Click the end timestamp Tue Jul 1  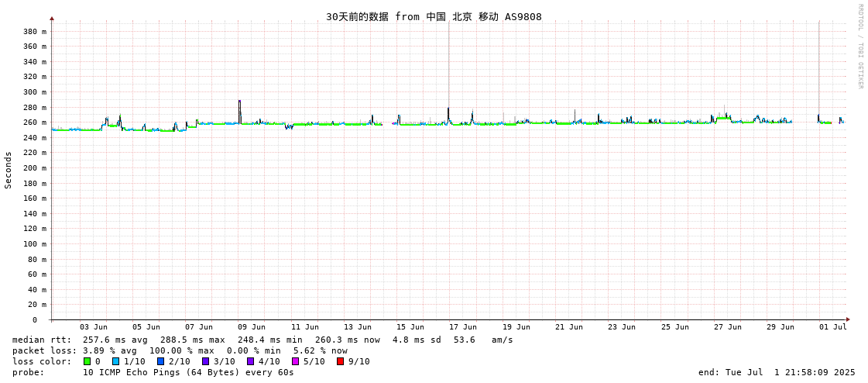pos(777,372)
